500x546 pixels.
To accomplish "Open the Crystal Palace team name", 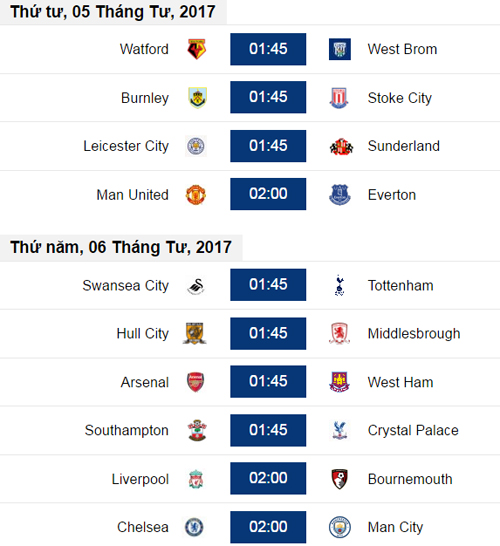I will pyautogui.click(x=413, y=430).
